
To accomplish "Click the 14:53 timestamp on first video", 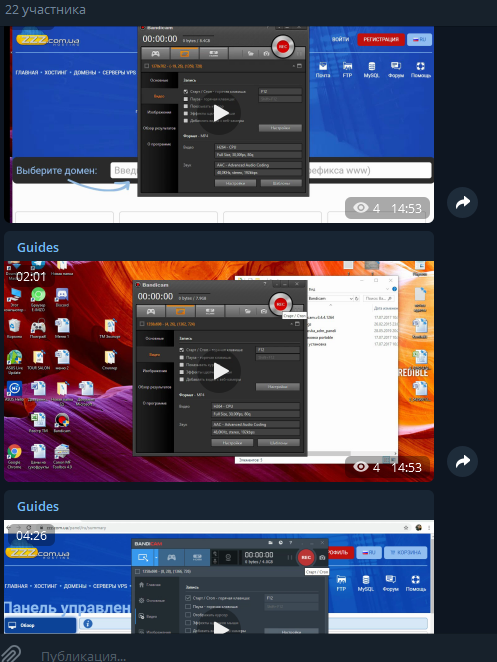I will pos(406,208).
